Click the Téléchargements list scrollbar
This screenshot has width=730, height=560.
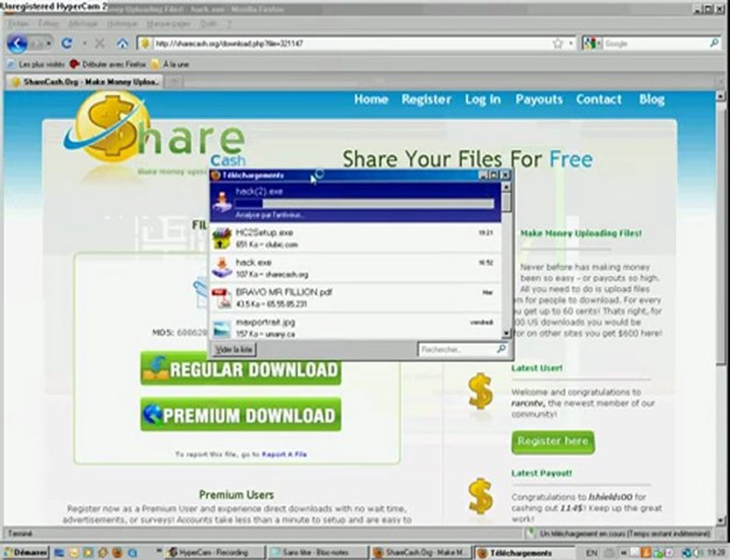pyautogui.click(x=507, y=260)
